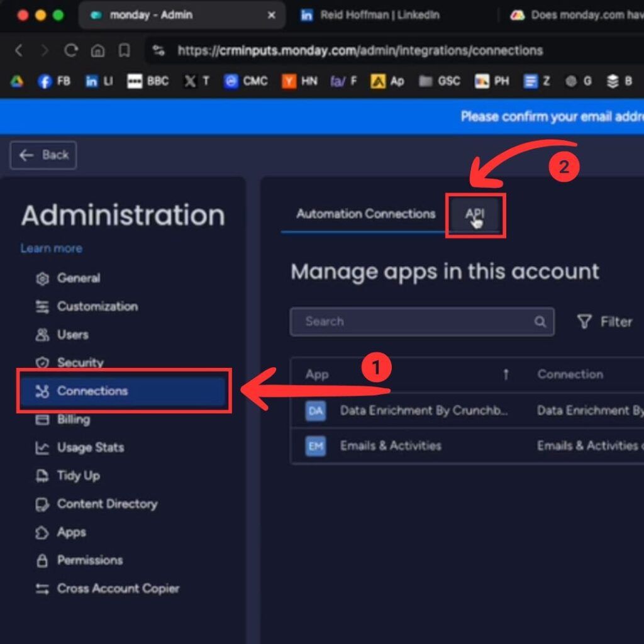Click the confirm email address banner
This screenshot has width=644, height=644.
(x=322, y=116)
